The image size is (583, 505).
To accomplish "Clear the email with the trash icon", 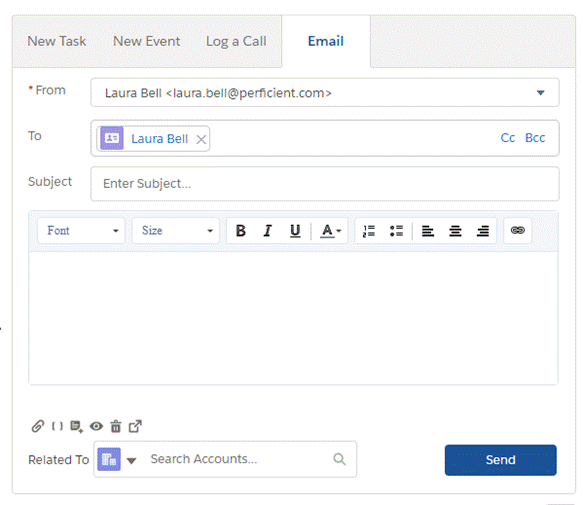I will click(116, 426).
